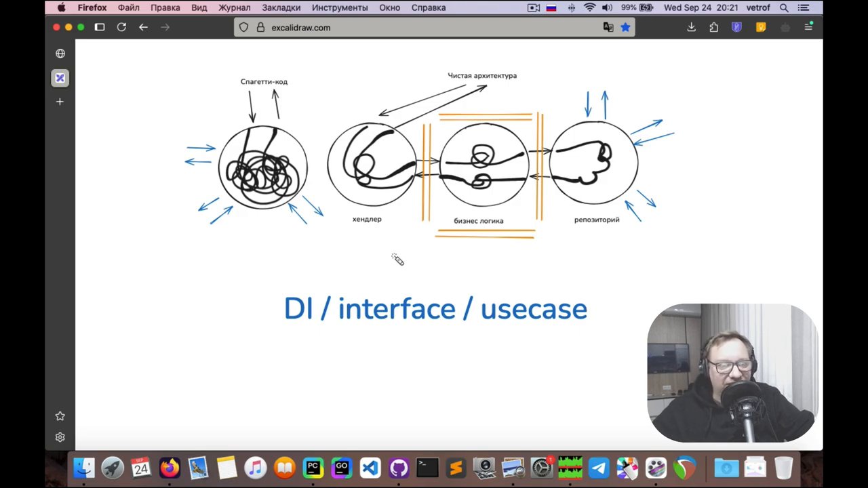This screenshot has height=488, width=868.
Task: Launch Telegram from the Dock
Action: coord(599,468)
